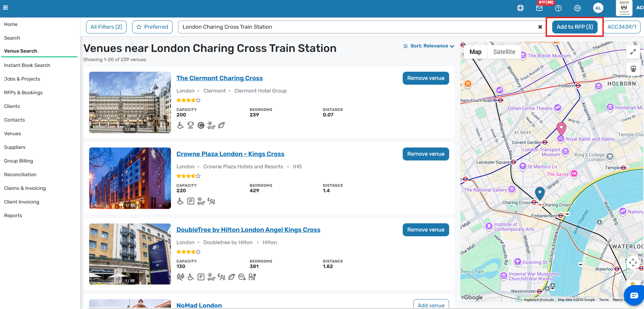
Task: Click the help question mark icon
Action: click(558, 8)
